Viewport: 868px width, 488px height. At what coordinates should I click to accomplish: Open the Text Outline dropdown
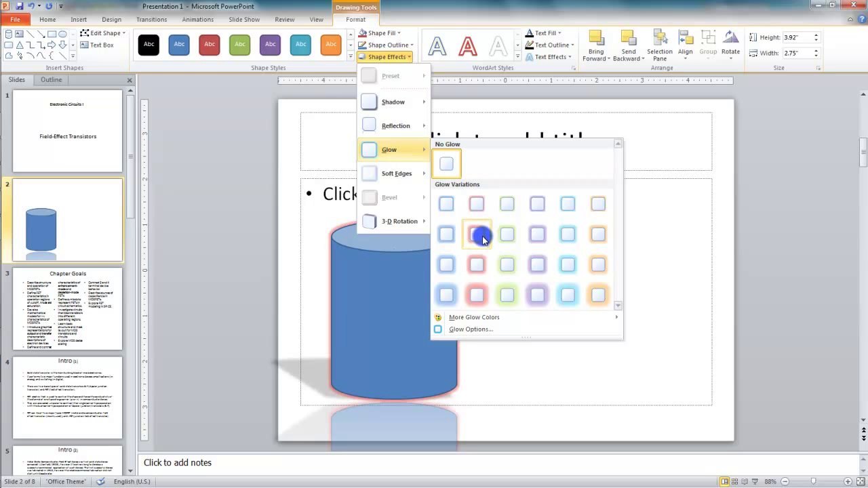[x=549, y=45]
